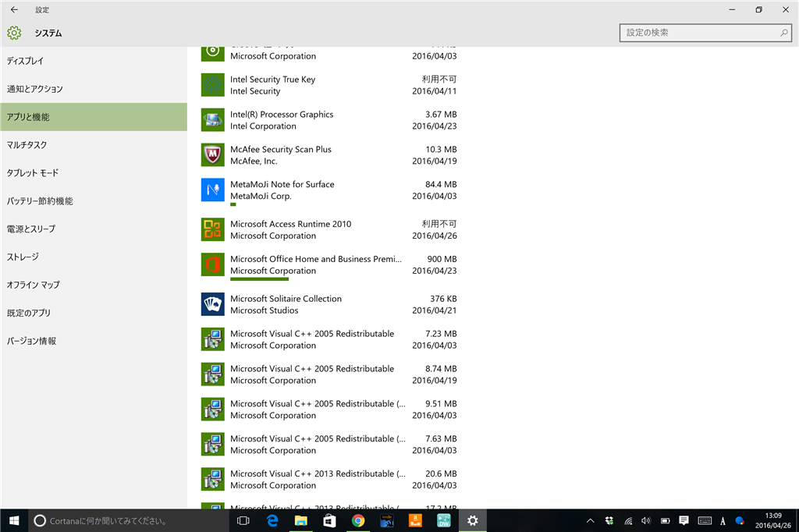Go to ストレージ settings page
The image size is (799, 532).
click(x=94, y=257)
